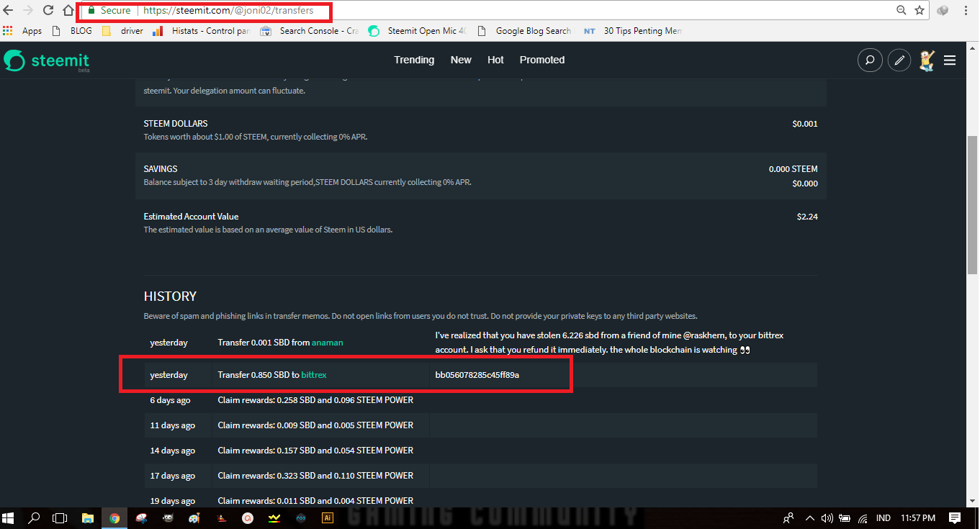The width and height of the screenshot is (980, 529).
Task: Open the Steemit hamburger menu
Action: click(950, 60)
